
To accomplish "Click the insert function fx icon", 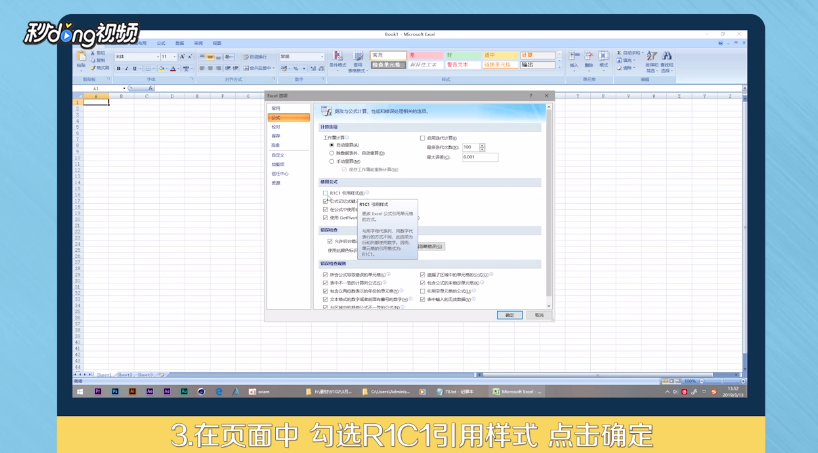I will tap(150, 88).
